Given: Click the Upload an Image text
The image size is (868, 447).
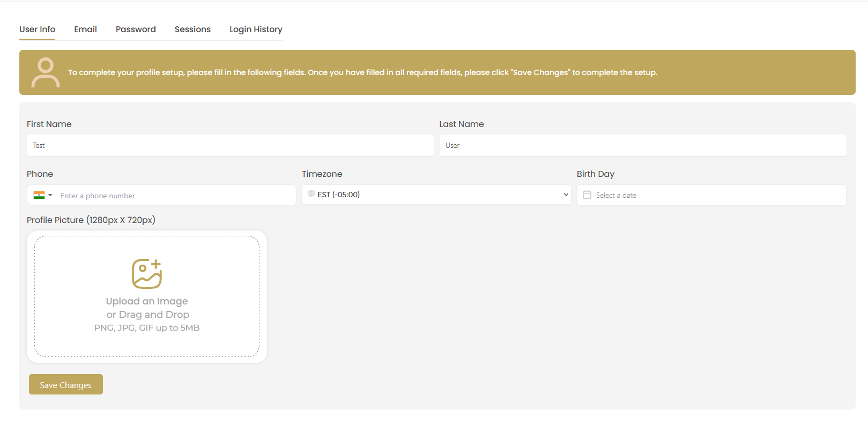Looking at the screenshot, I should tap(147, 301).
